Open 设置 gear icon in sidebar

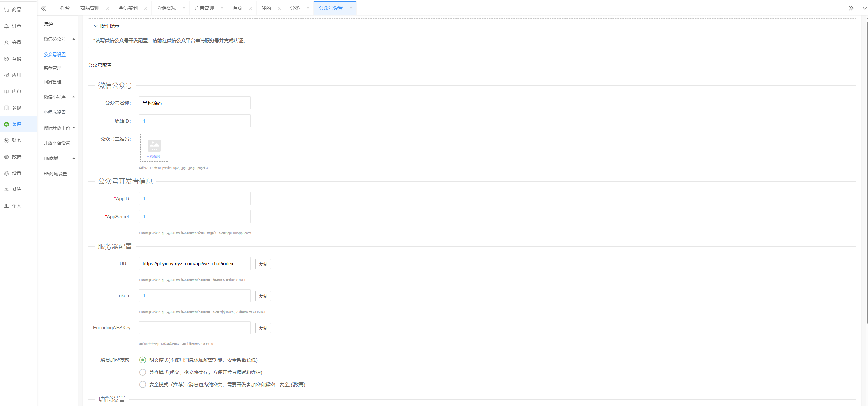[x=6, y=173]
